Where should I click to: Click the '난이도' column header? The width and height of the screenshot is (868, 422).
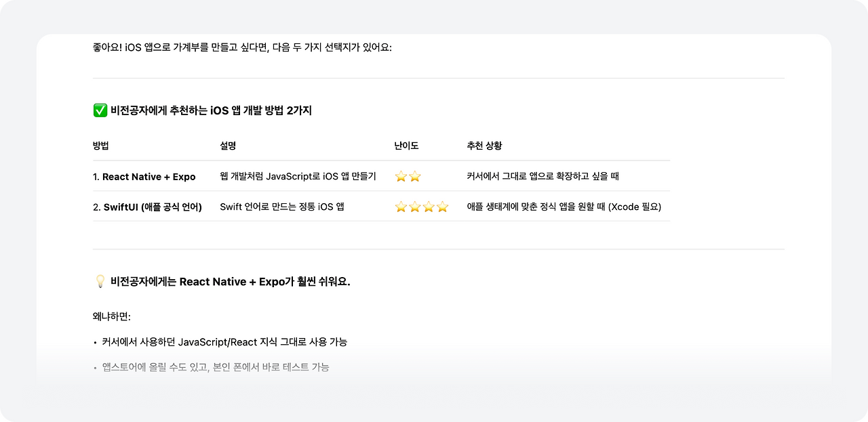[x=406, y=146]
